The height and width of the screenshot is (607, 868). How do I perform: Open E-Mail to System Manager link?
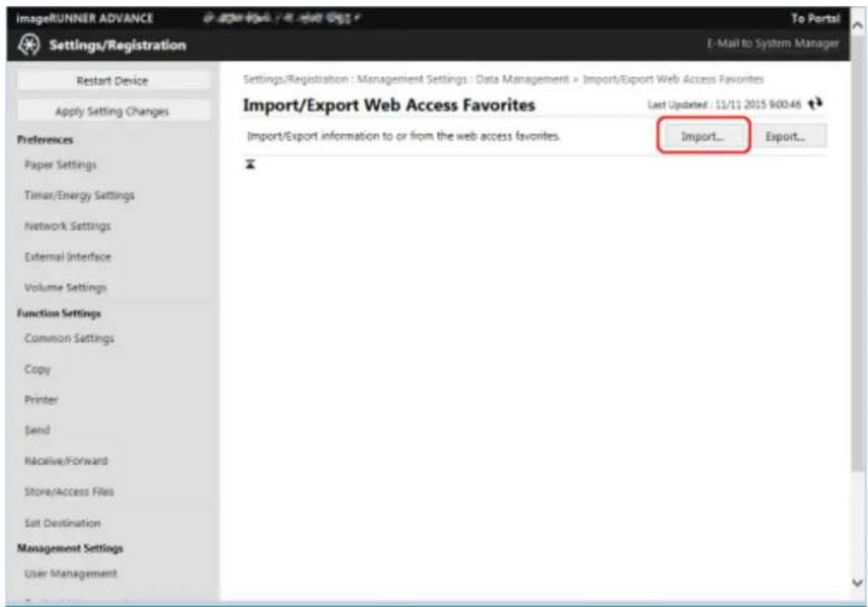pyautogui.click(x=772, y=43)
